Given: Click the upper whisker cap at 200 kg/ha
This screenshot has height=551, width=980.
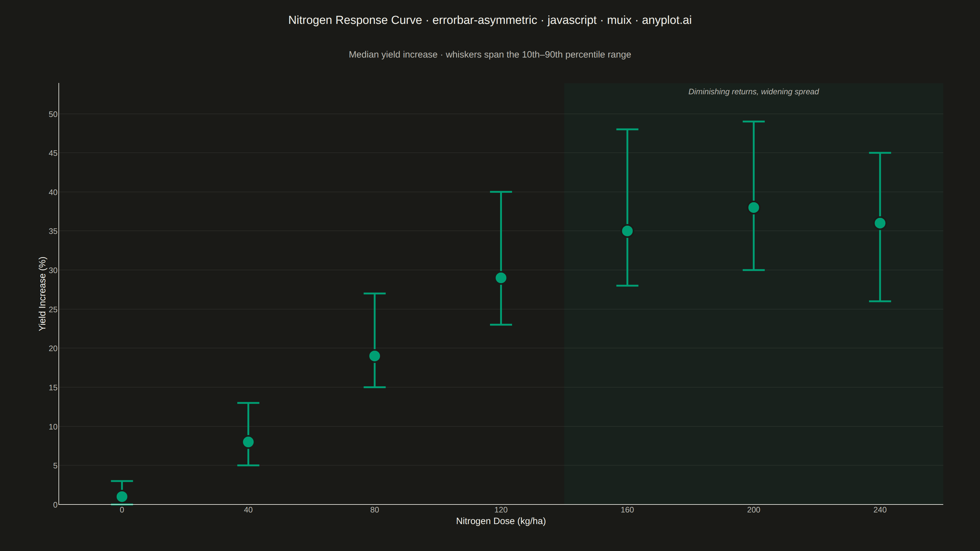Looking at the screenshot, I should (x=754, y=122).
